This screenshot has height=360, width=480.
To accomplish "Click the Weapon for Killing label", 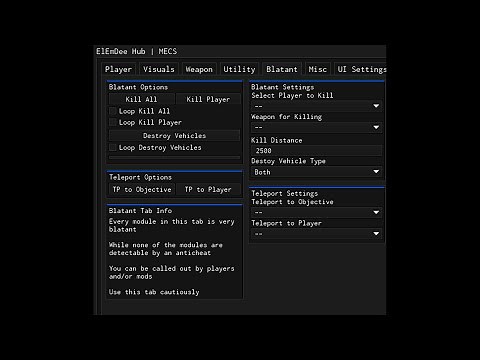I will click(286, 117).
